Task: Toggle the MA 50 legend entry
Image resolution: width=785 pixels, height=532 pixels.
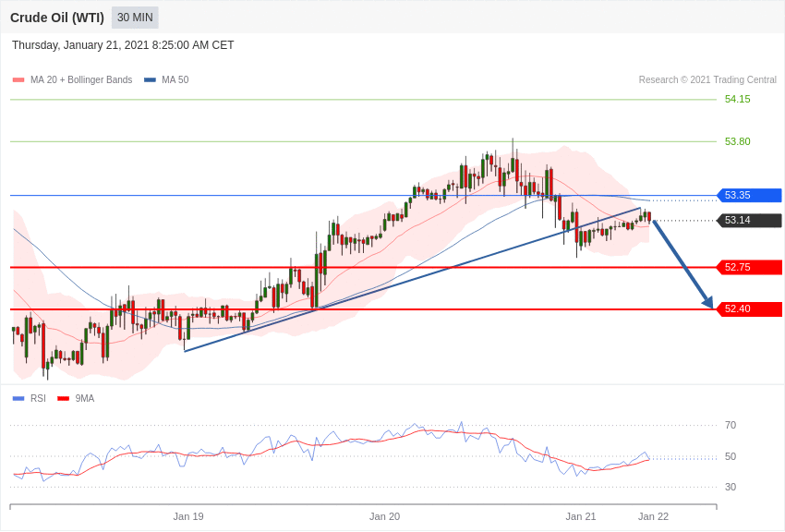Action: [166, 80]
